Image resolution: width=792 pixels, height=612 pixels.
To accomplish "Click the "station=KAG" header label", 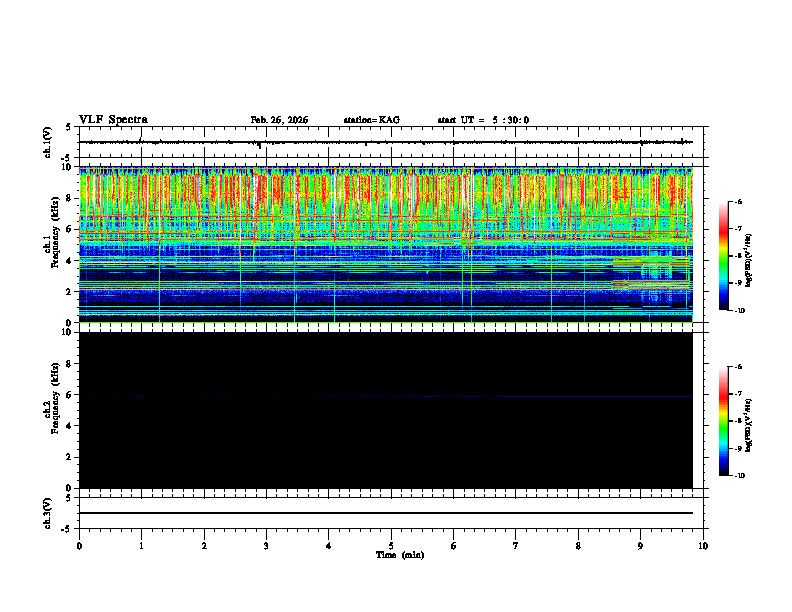I will click(x=372, y=120).
